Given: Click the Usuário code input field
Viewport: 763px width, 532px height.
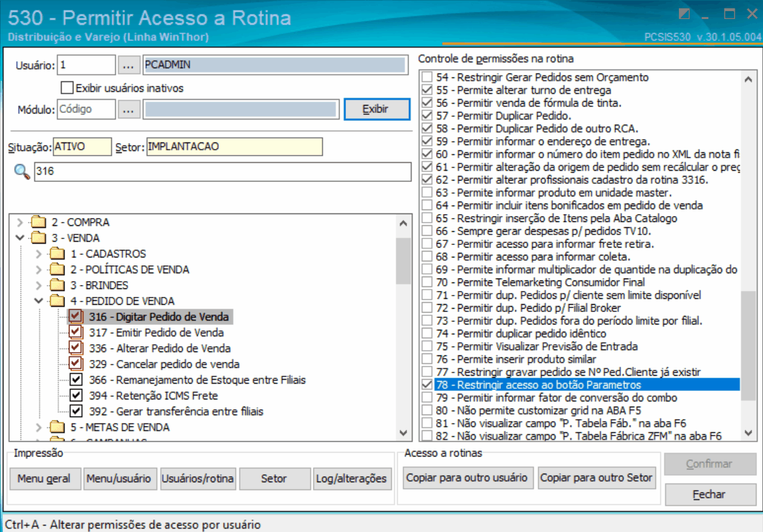Looking at the screenshot, I should point(86,65).
